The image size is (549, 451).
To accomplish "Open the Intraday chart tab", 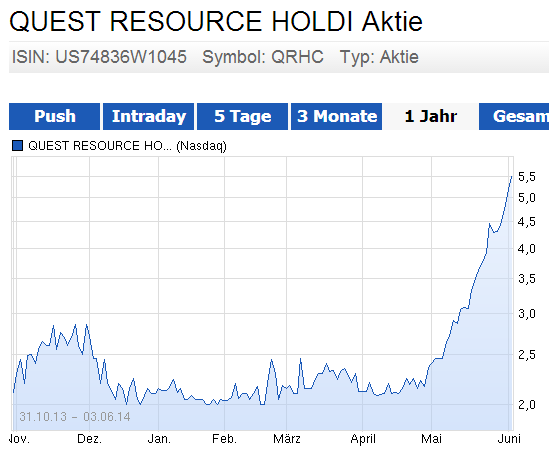I will (148, 116).
